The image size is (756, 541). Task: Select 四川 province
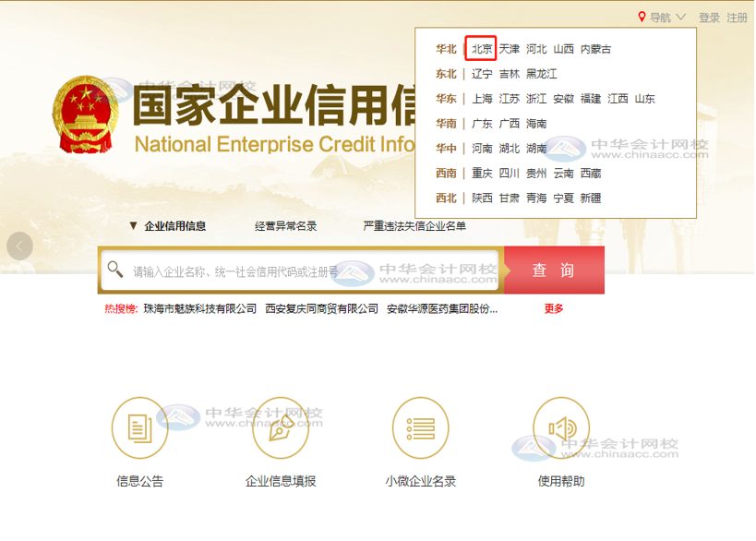(510, 174)
